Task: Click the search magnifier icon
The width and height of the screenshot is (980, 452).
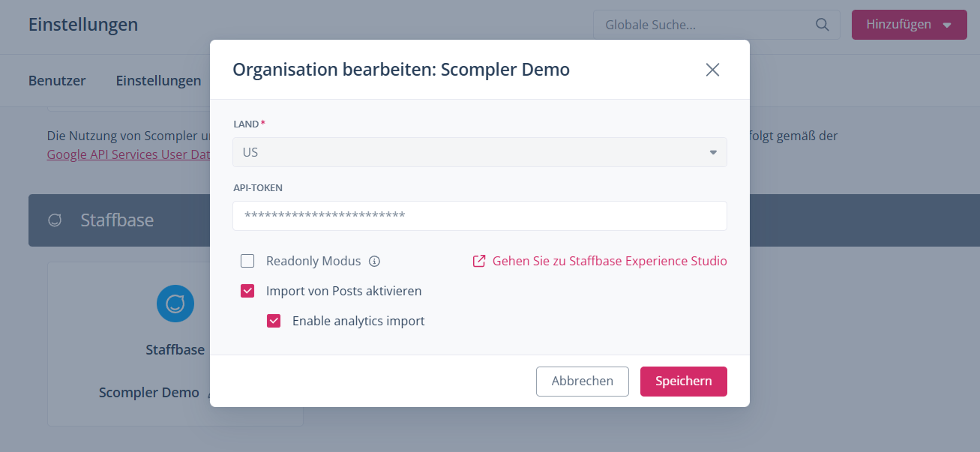Action: click(823, 25)
